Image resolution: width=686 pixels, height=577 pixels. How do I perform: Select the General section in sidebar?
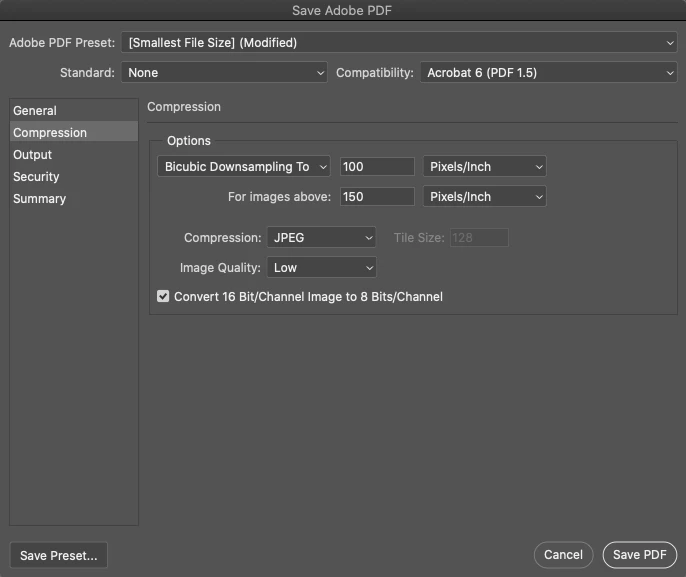coord(74,110)
